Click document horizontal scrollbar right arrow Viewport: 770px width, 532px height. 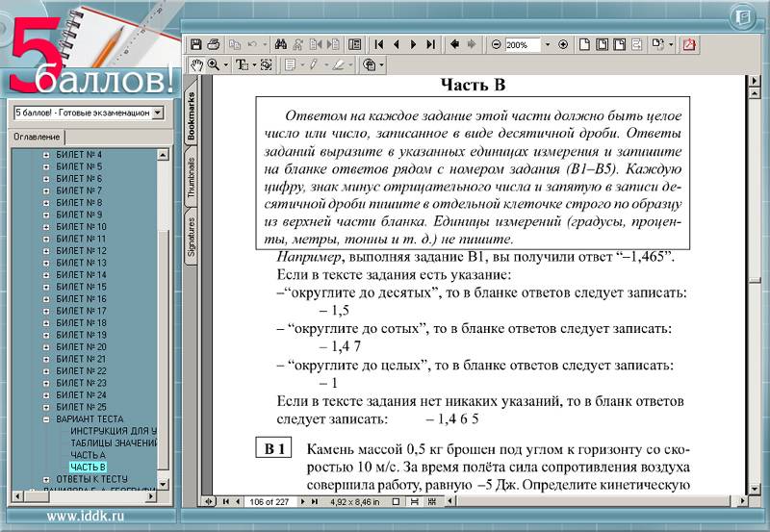click(x=742, y=501)
